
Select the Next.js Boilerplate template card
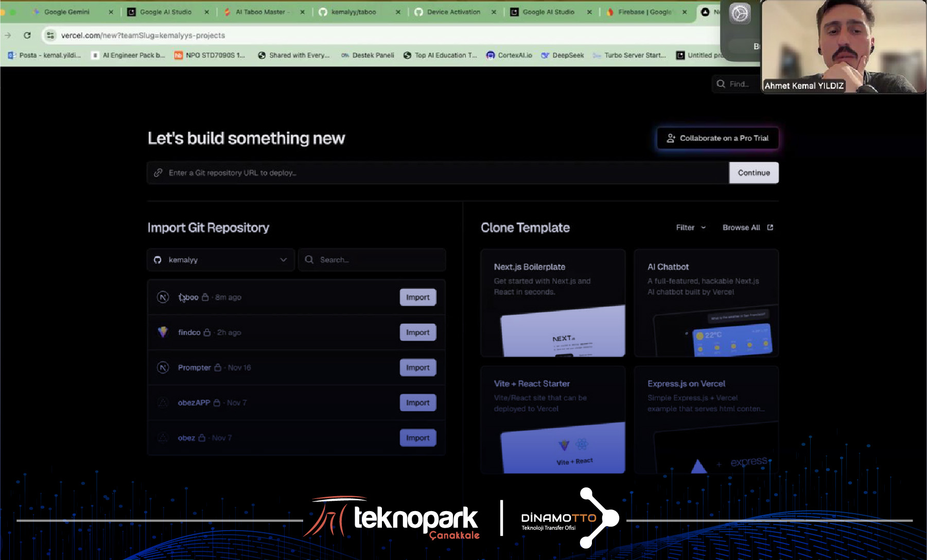point(553,303)
